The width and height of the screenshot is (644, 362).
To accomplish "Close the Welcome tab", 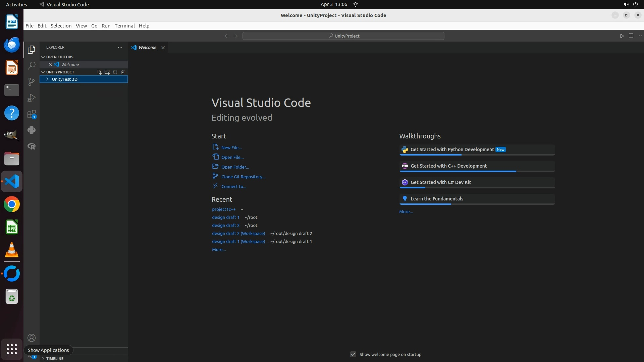I will [x=163, y=48].
